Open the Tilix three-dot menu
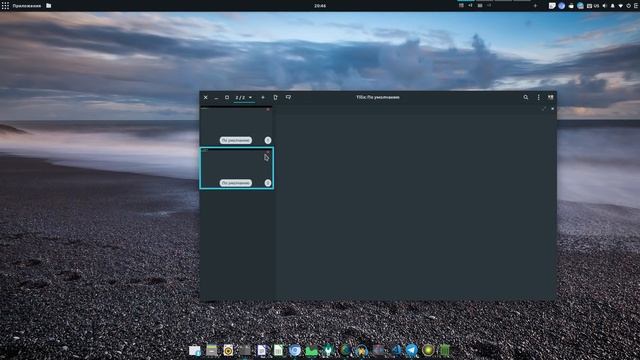Viewport: 640px width, 360px height. tap(538, 98)
